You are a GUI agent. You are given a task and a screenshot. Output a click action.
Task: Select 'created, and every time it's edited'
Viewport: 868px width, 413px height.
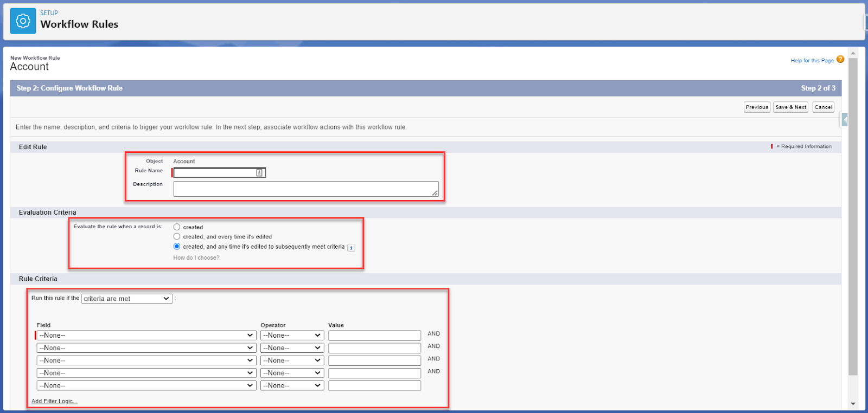[x=177, y=237]
